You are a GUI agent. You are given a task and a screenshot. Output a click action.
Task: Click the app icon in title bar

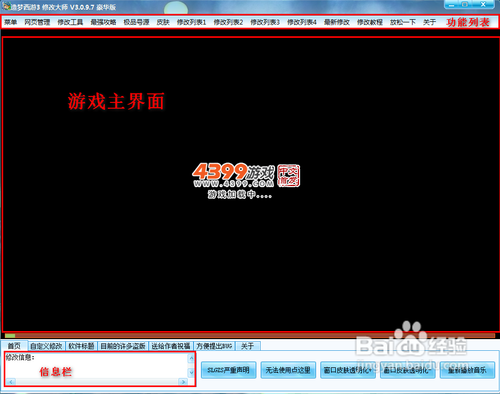[x=6, y=6]
